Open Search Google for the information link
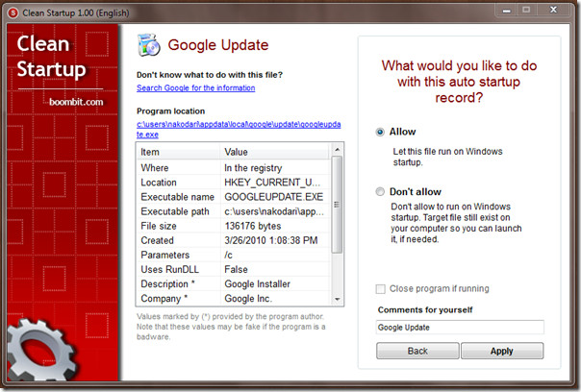 195,87
